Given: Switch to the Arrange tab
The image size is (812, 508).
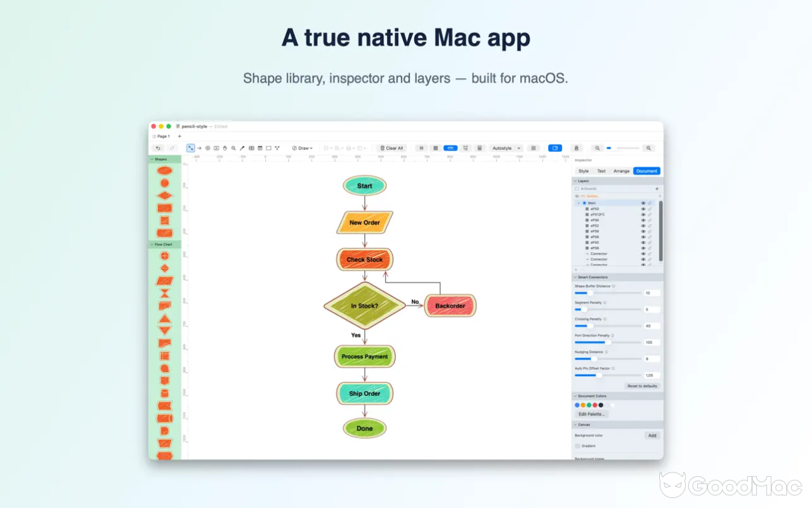Looking at the screenshot, I should coord(622,171).
